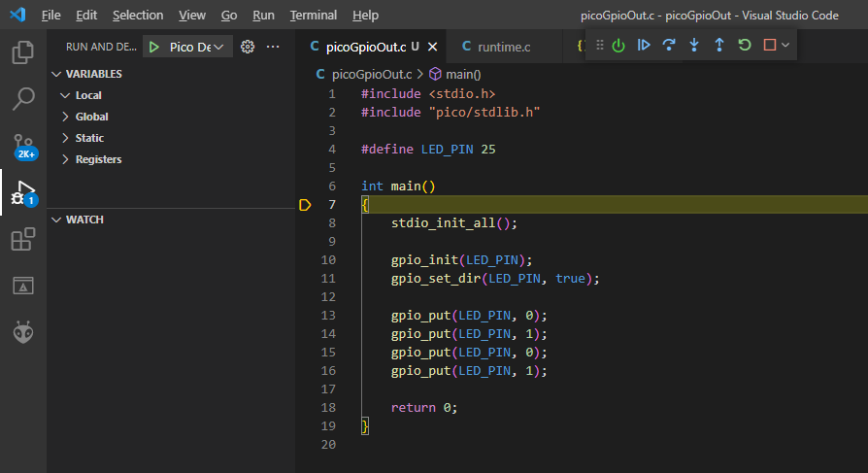Start debugging with the green play button
The height and width of the screenshot is (473, 868).
coord(154,47)
